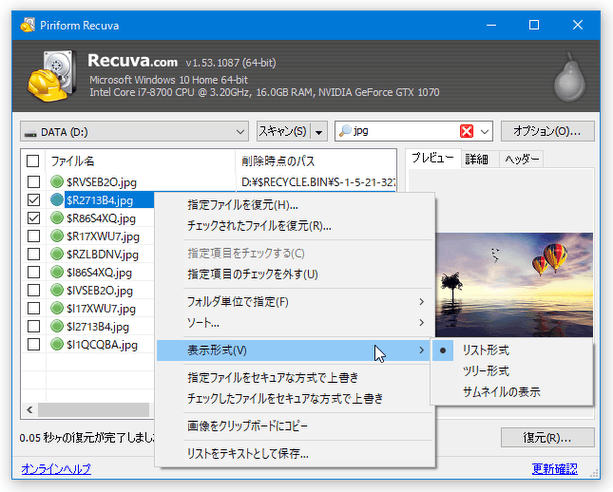Switch to the プレビュー tab
This screenshot has width=613, height=492.
pos(433,158)
